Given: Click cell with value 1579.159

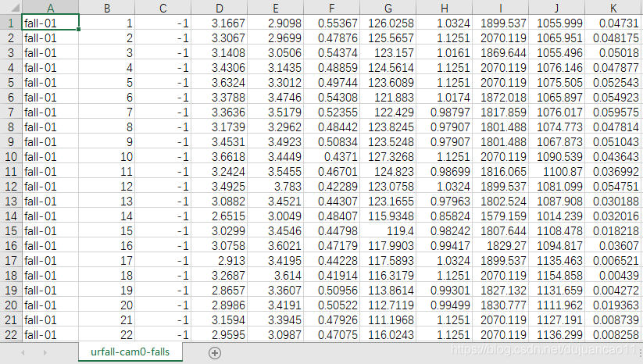Looking at the screenshot, I should [500, 216].
